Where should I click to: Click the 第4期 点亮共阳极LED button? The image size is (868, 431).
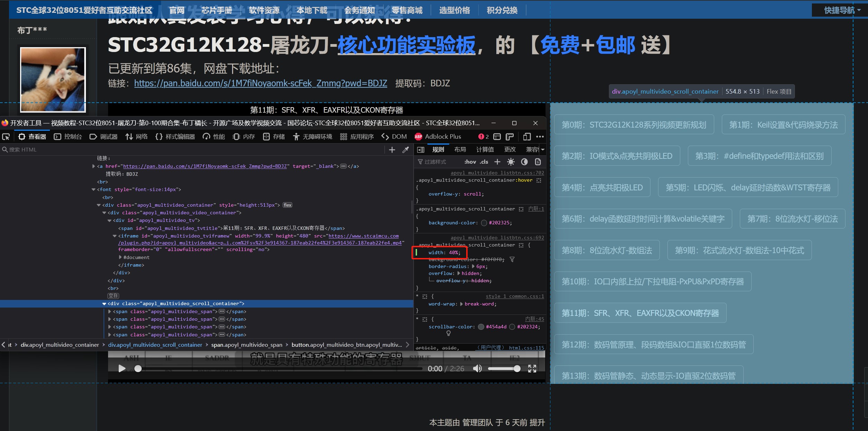[602, 188]
